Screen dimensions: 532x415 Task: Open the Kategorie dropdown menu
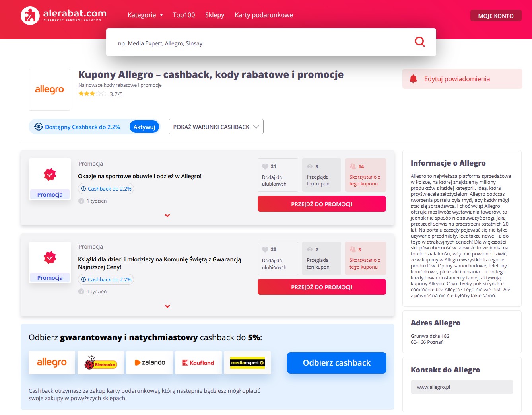pos(145,15)
